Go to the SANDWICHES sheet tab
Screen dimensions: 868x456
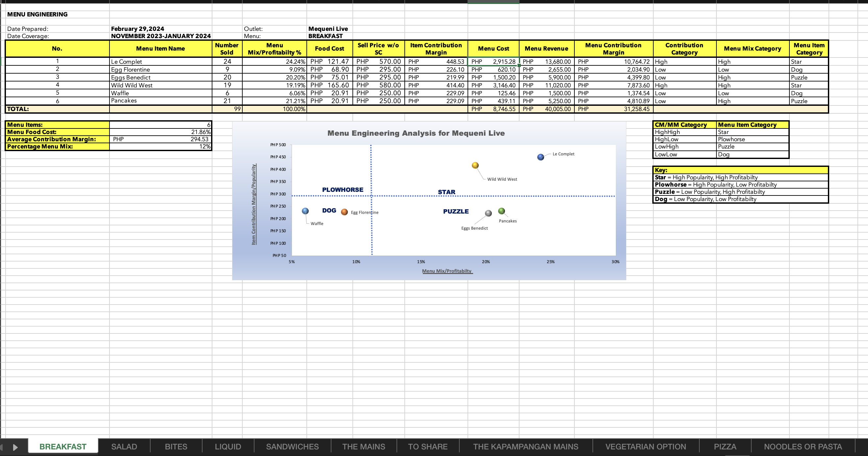point(292,446)
